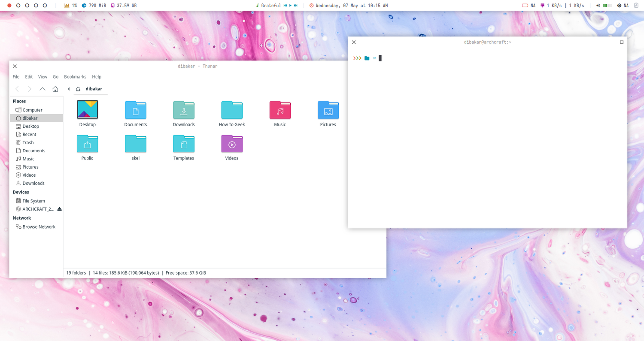Switch to the first workspace red dot
Image resolution: width=644 pixels, height=341 pixels.
(x=9, y=6)
